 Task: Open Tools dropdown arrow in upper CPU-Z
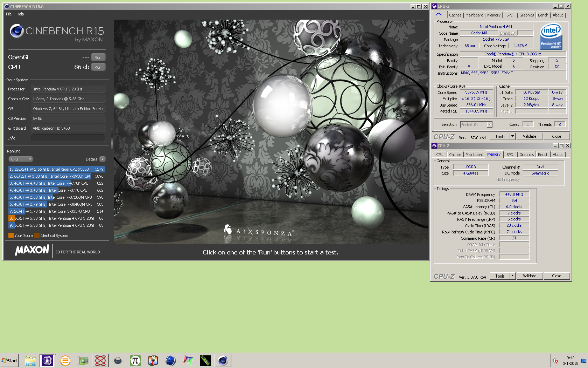pyautogui.click(x=513, y=137)
